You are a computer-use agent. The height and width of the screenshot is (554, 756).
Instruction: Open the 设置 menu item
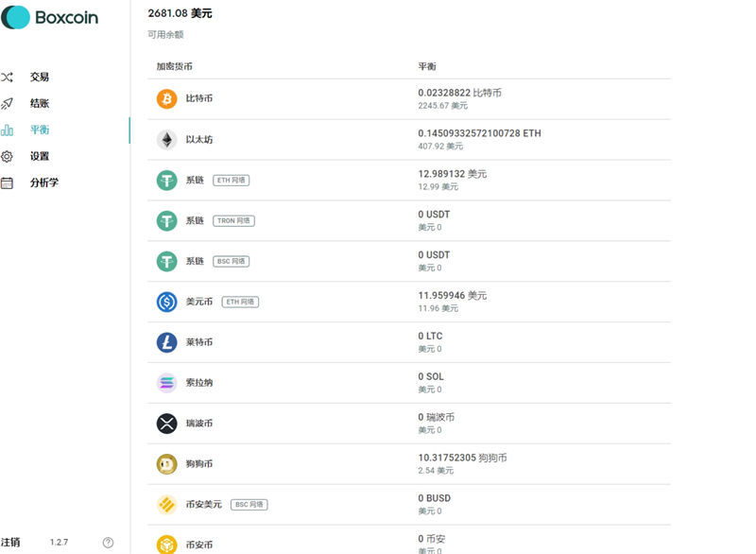(40, 156)
